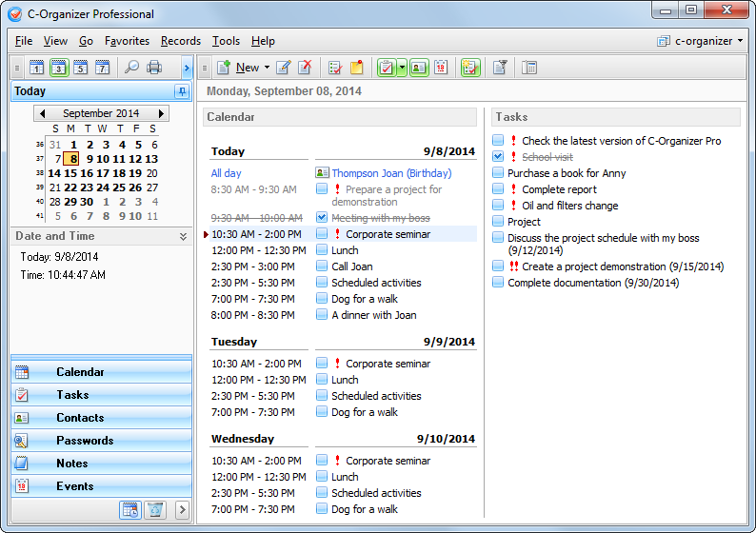Open the tasks view icon dropdown arrow
The image size is (756, 533).
tap(402, 68)
